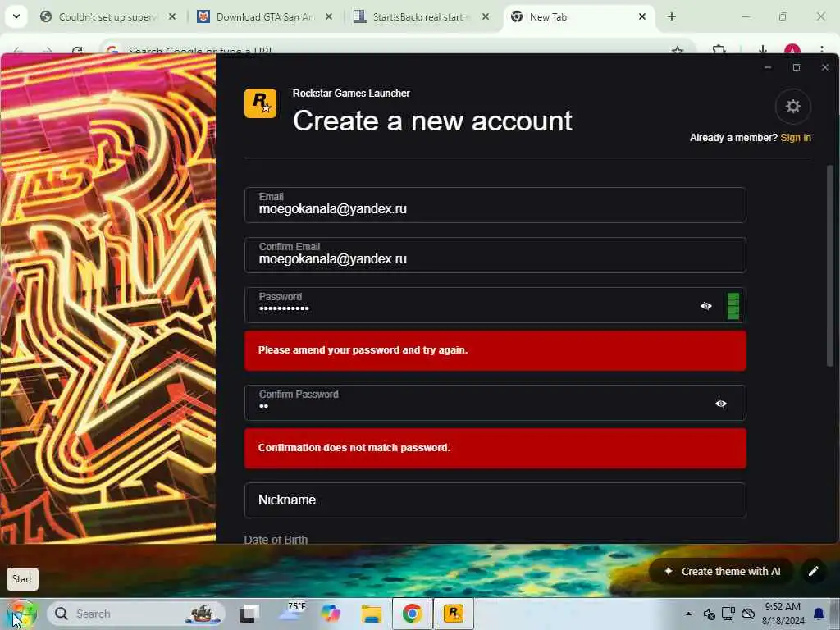Click the network display tray icon
Viewport: 840px width, 630px height.
click(x=728, y=614)
